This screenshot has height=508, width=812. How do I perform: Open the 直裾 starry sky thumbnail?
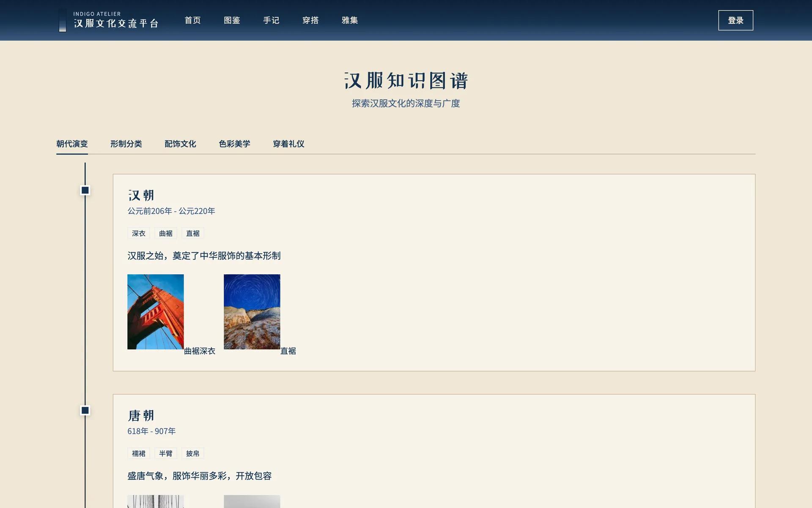coord(252,312)
